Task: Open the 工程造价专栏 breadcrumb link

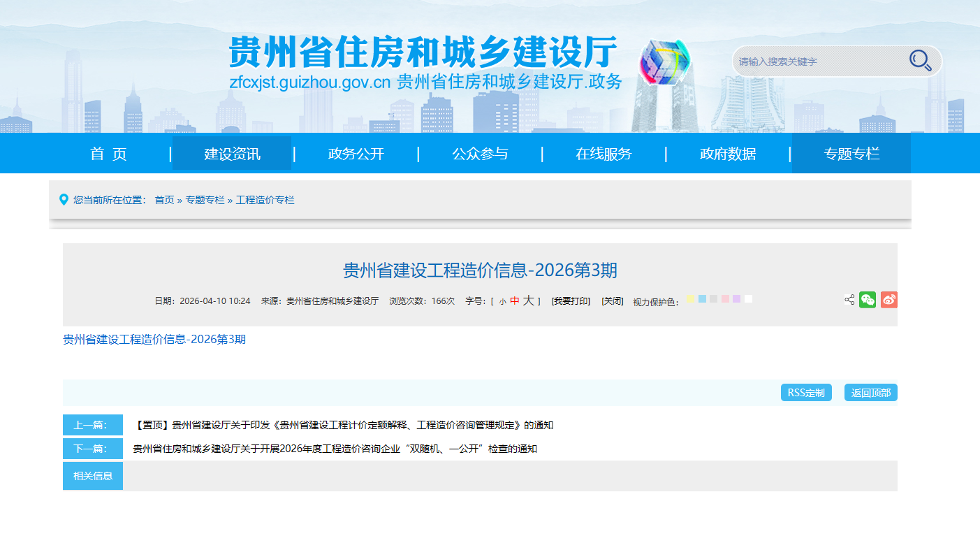Action: 265,200
